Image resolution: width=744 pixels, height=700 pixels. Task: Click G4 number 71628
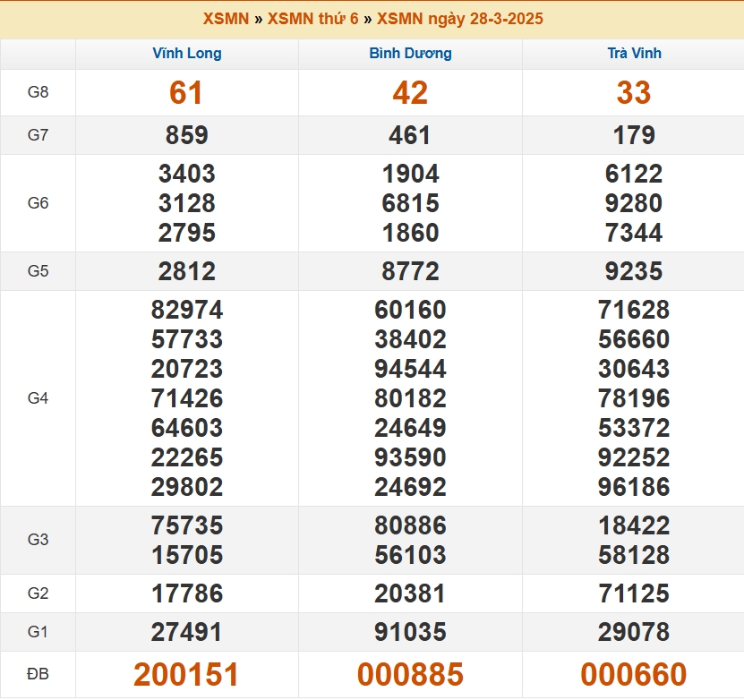634,310
